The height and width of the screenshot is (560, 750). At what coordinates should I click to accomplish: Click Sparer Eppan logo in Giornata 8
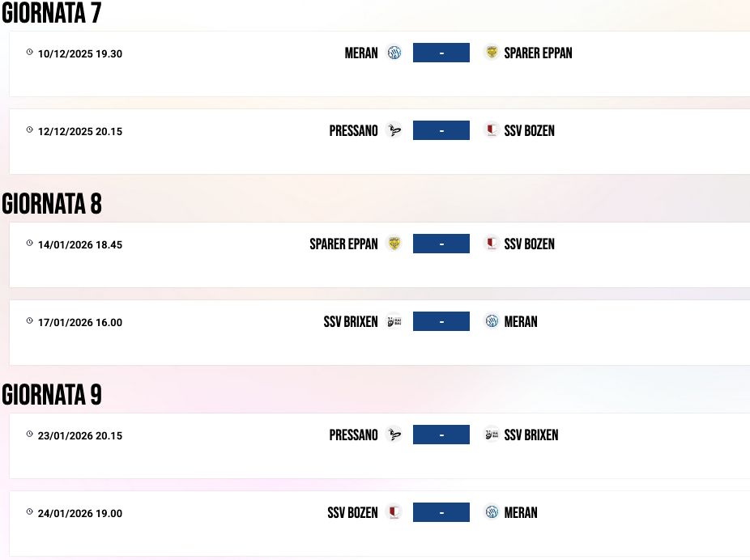pos(394,244)
